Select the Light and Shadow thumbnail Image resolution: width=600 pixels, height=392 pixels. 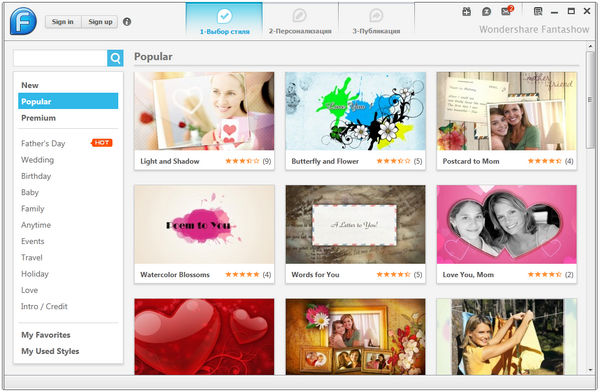pos(204,111)
